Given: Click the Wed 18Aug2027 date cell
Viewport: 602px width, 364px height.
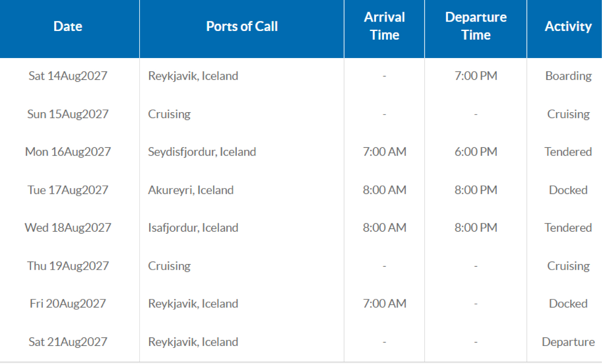Looking at the screenshot, I should [x=68, y=227].
